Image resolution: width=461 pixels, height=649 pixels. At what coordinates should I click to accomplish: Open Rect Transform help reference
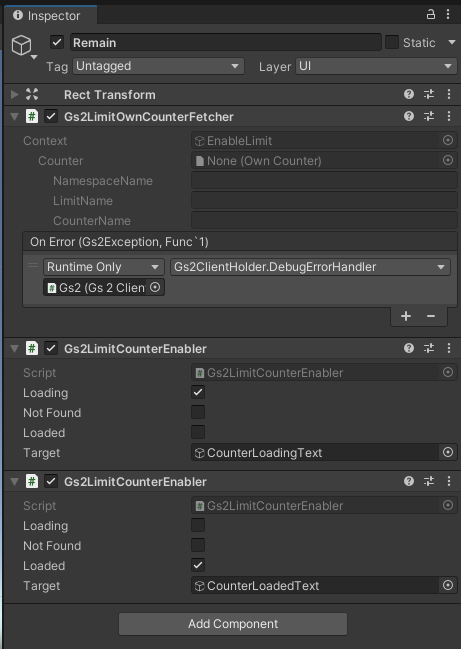(x=409, y=94)
